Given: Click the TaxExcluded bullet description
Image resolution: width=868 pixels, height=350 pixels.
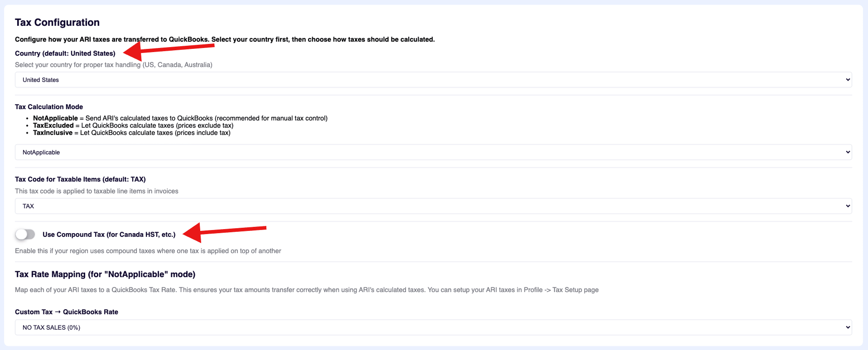Looking at the screenshot, I should coord(133,125).
